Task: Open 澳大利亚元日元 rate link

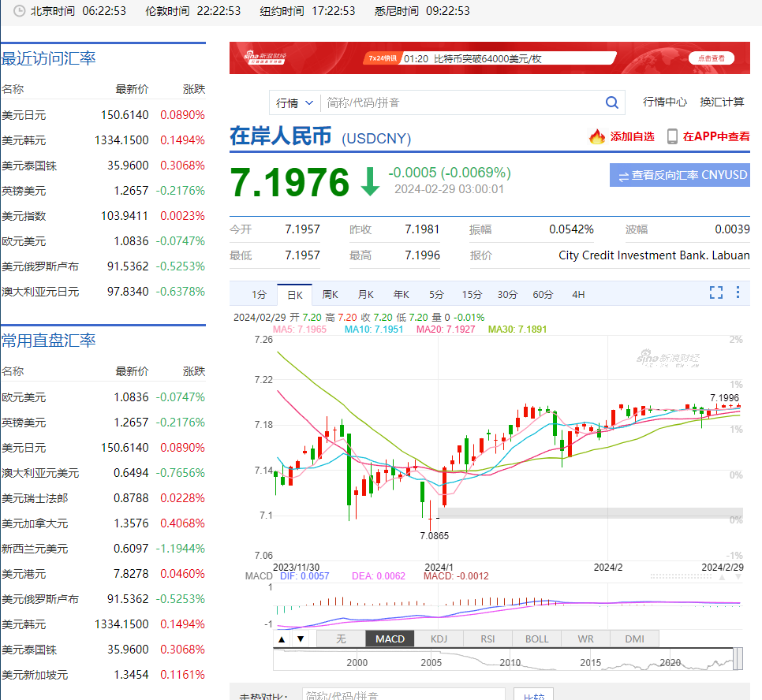Action: [40, 292]
